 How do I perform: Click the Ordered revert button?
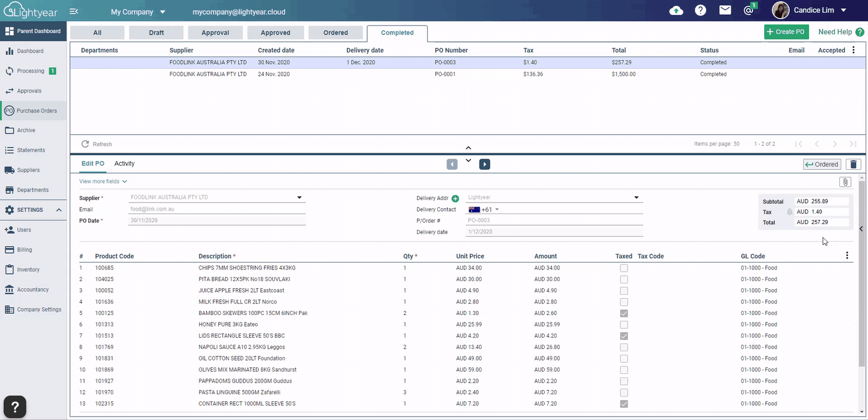pyautogui.click(x=822, y=164)
